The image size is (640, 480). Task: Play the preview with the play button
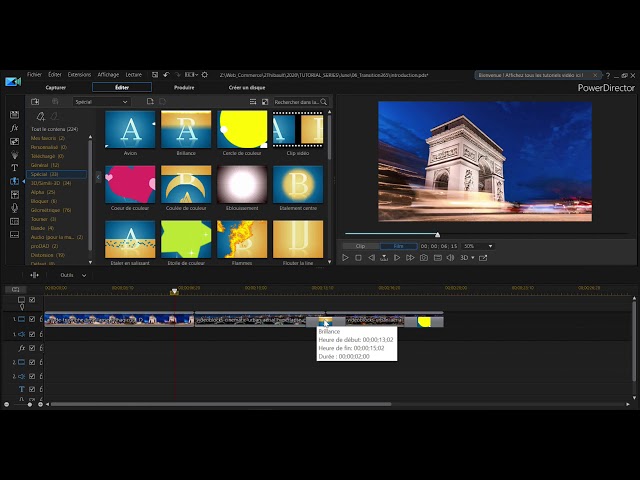coord(345,258)
